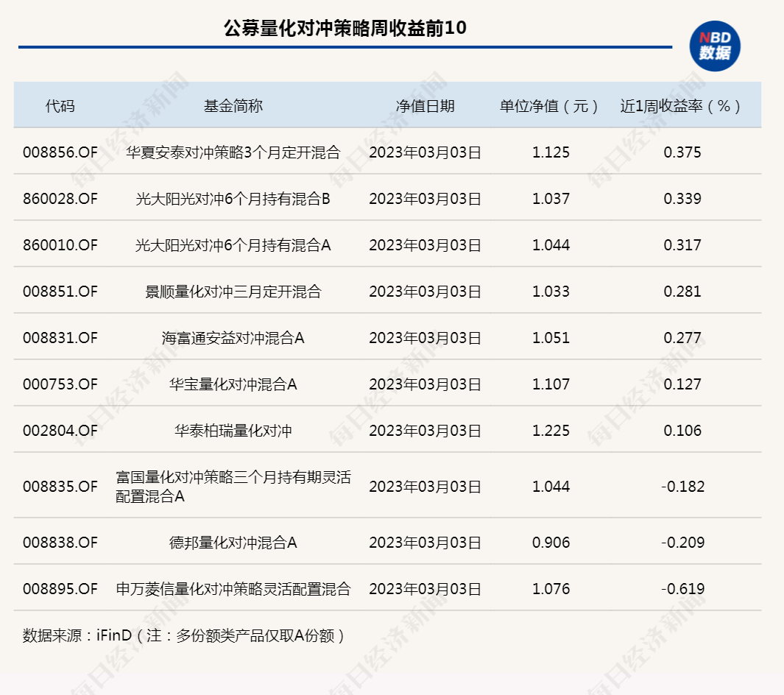Select fund name 德邦量化对冲混合A
Screen dimensions: 784x695
tap(233, 543)
